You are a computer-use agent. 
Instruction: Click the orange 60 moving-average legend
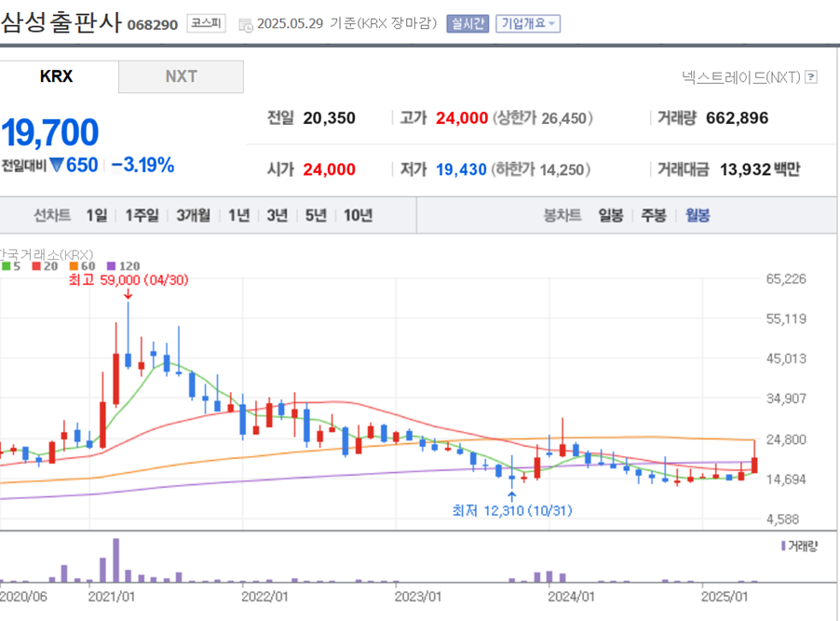[x=83, y=265]
